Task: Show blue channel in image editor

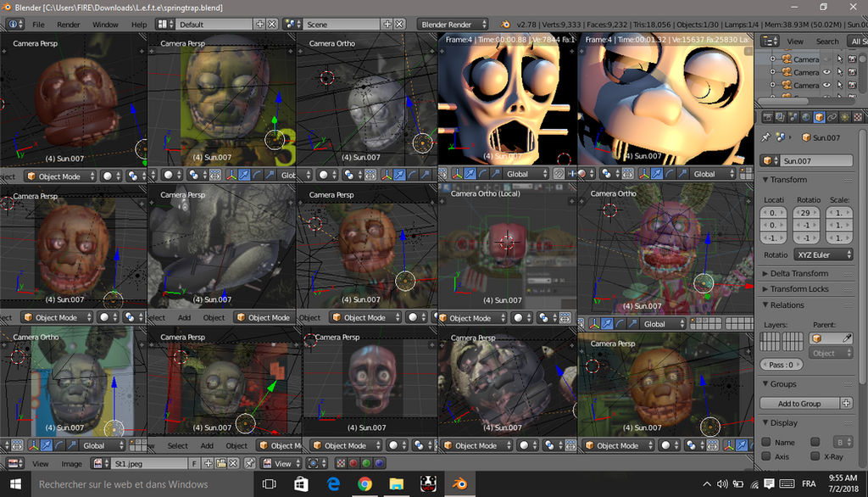Action: click(379, 463)
